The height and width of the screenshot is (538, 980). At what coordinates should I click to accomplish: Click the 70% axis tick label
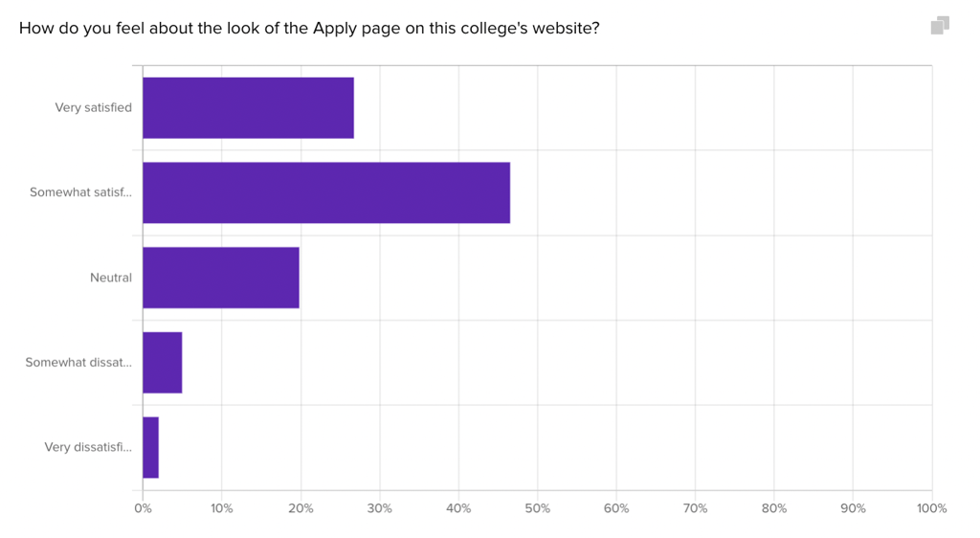click(x=695, y=508)
